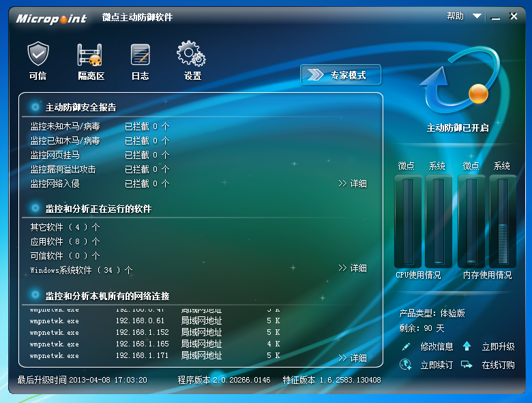Click 可信软件 ( 0 ) 个 entry
The image size is (532, 403).
65,256
